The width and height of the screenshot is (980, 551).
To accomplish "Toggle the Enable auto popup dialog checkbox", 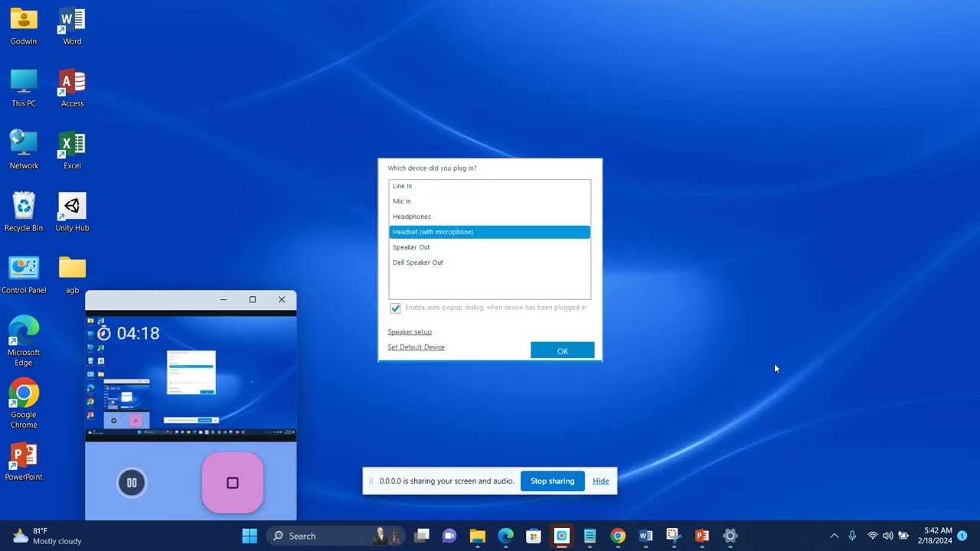I will 395,308.
